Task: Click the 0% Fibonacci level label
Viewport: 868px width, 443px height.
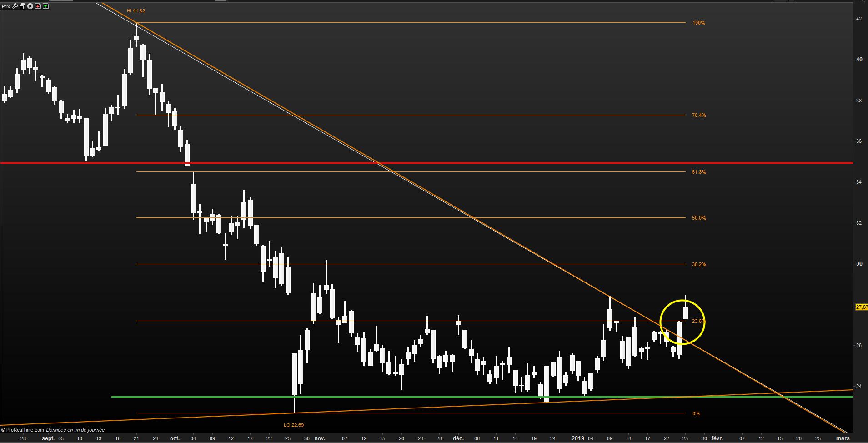Action: click(x=696, y=413)
